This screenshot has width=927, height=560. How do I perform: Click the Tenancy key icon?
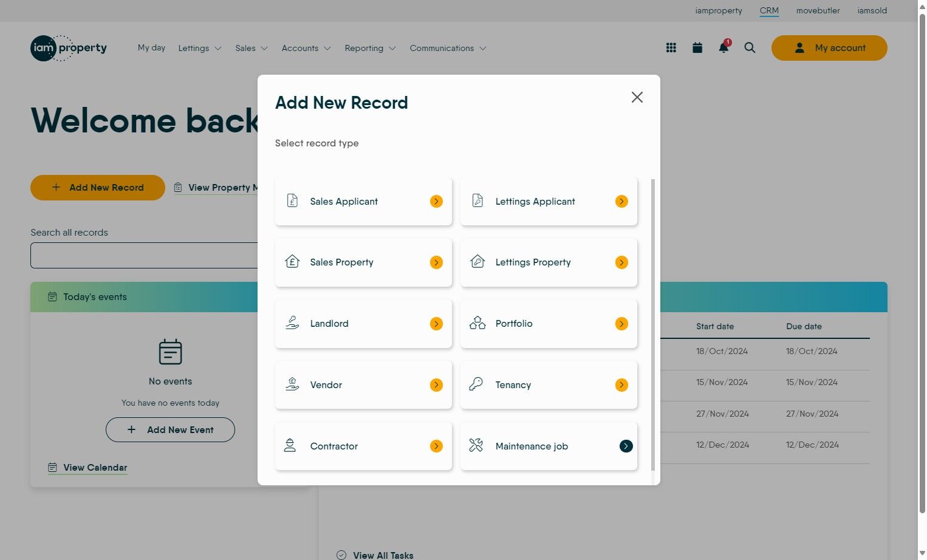pyautogui.click(x=476, y=384)
